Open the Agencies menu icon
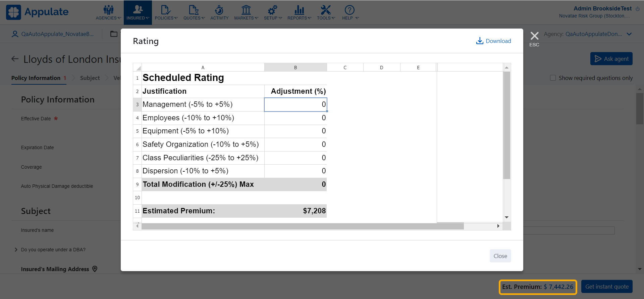644x299 pixels. point(108,10)
